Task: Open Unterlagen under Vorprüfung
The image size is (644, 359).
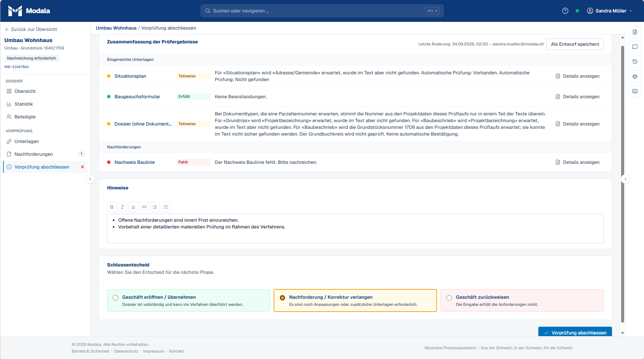Action: click(x=45, y=141)
